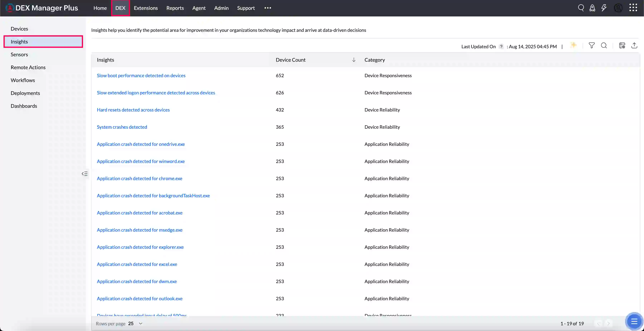Open Slow boot performance detected on devices
644x331 pixels.
(141, 75)
